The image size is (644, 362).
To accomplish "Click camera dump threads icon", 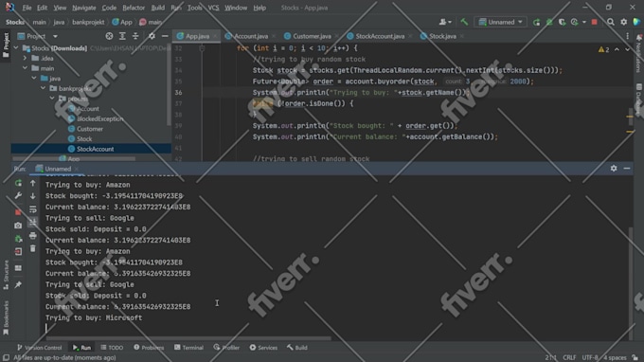I will click(18, 226).
